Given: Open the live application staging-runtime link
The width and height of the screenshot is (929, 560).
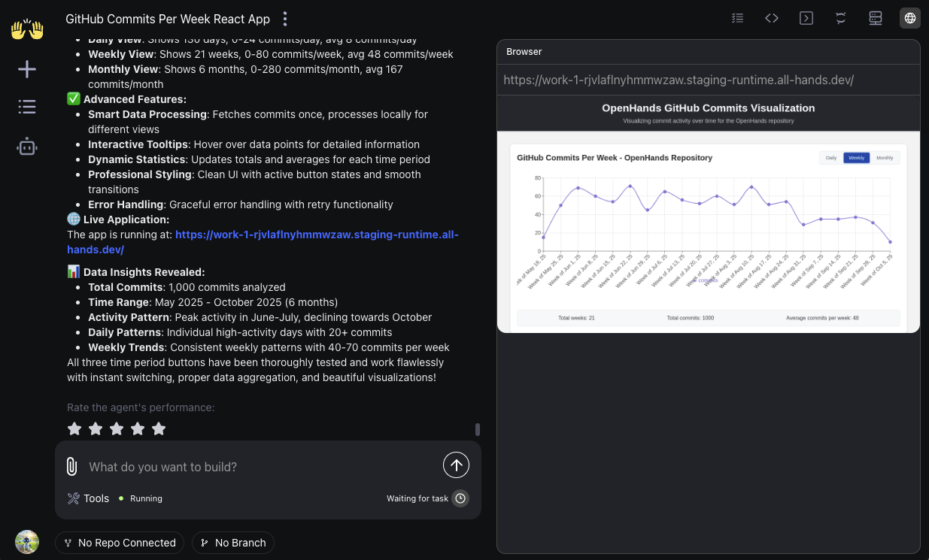Looking at the screenshot, I should click(x=263, y=242).
